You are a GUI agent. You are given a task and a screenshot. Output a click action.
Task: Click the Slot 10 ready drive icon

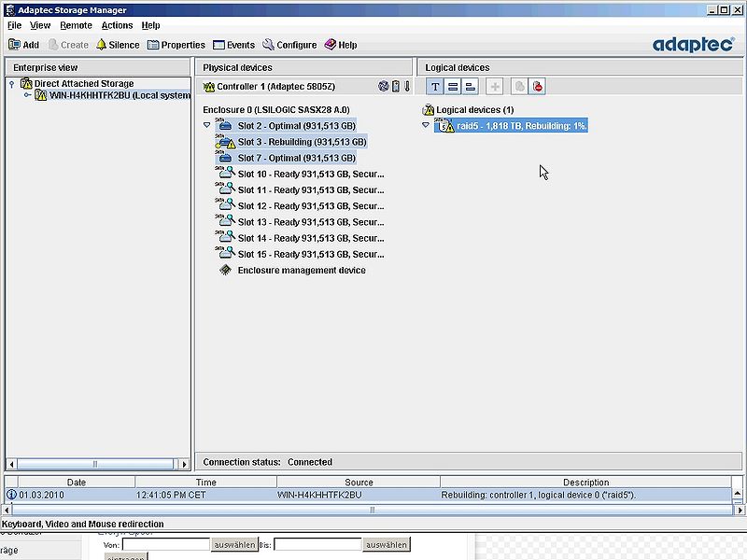click(225, 174)
